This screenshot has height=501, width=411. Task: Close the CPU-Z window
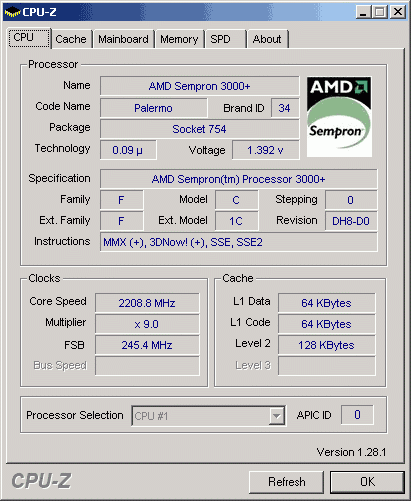(398, 12)
